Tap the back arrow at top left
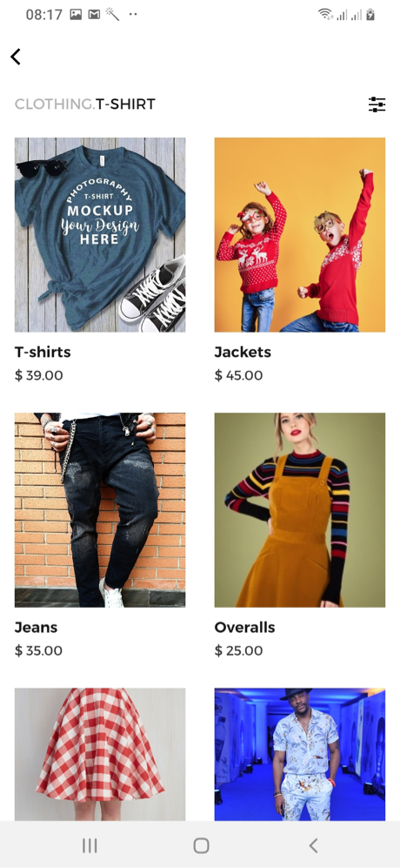The width and height of the screenshot is (400, 868). point(16,57)
